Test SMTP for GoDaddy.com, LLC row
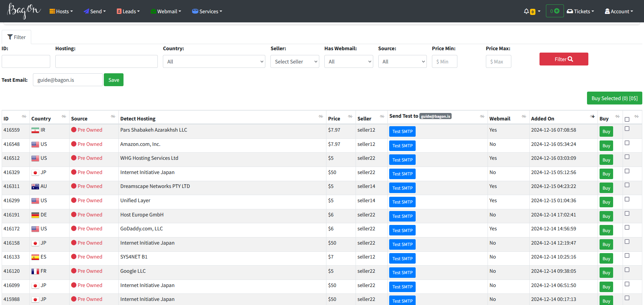This screenshot has height=305, width=644. [x=402, y=230]
